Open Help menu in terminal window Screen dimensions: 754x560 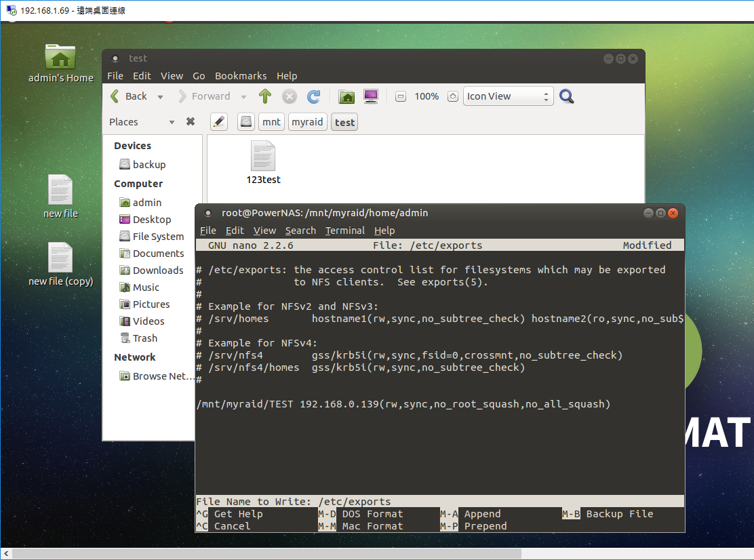(384, 231)
